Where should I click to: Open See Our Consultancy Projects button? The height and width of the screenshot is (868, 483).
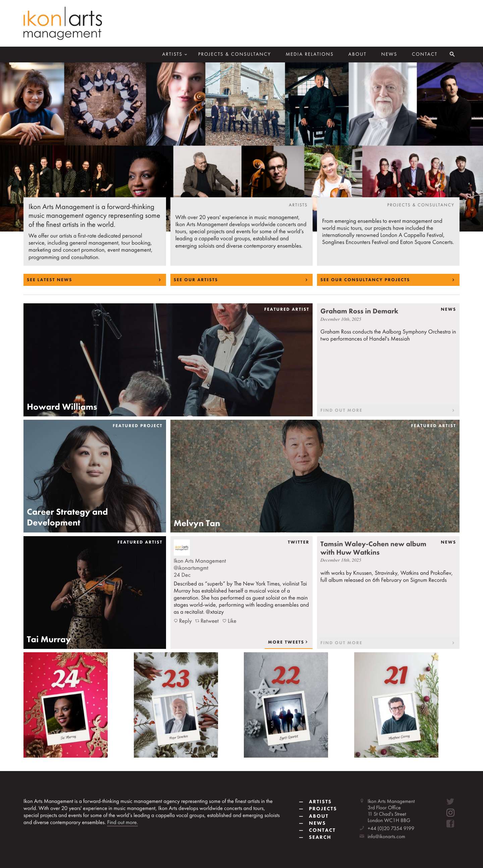pos(388,280)
